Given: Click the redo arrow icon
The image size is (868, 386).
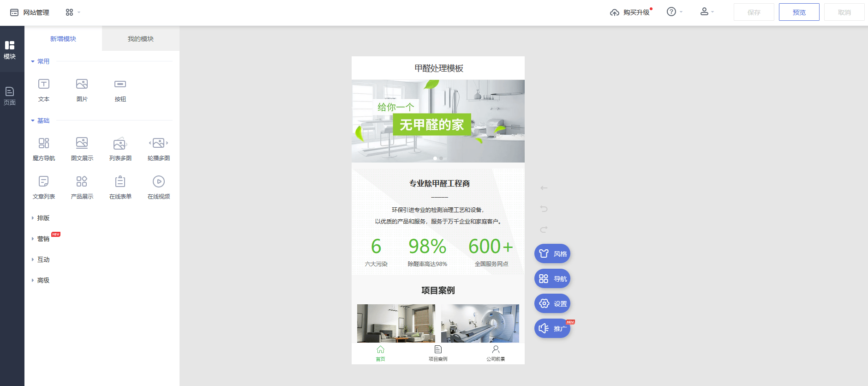Looking at the screenshot, I should click(544, 229).
